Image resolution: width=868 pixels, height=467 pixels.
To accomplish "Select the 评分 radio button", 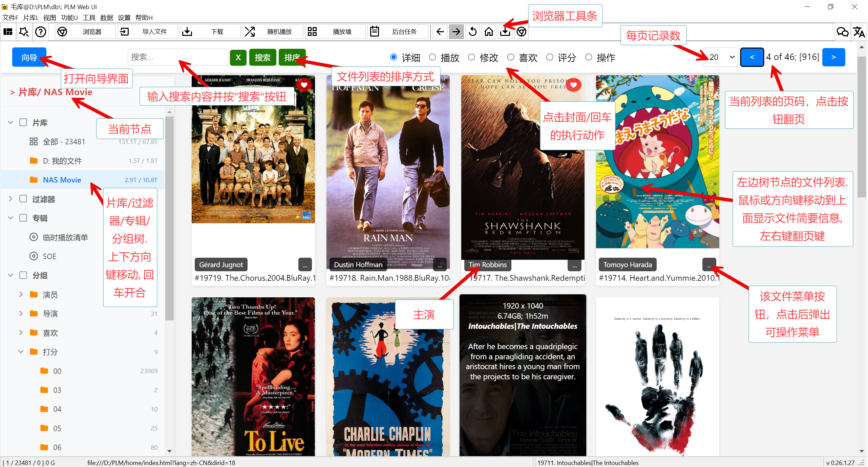I will [x=550, y=57].
